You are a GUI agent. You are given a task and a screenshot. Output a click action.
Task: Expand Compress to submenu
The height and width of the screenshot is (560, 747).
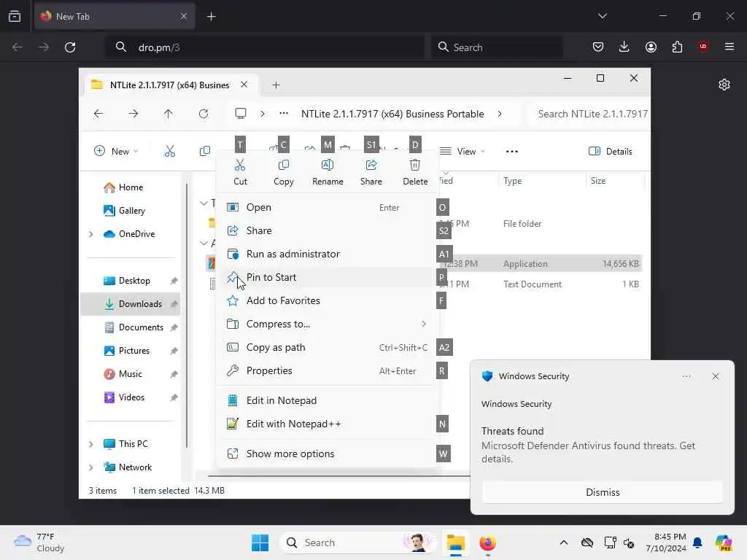coord(328,324)
